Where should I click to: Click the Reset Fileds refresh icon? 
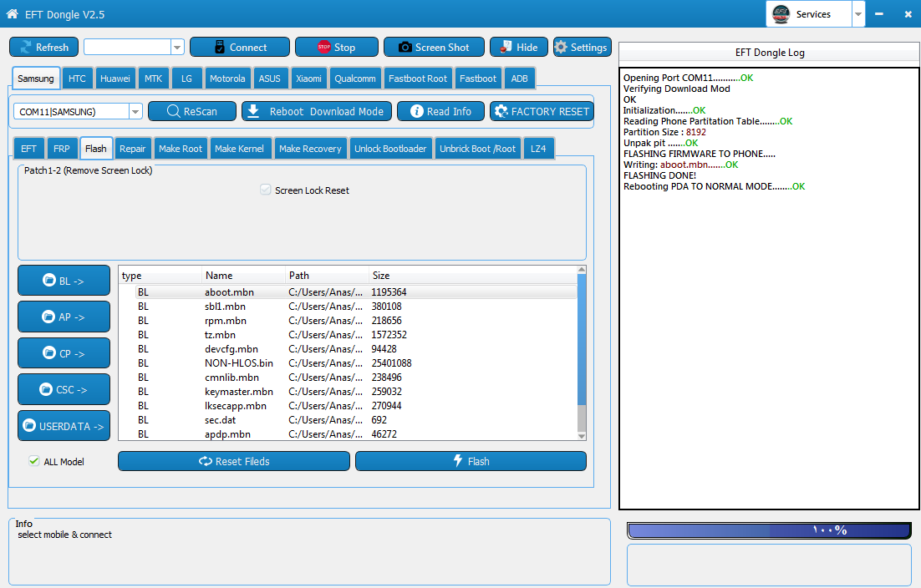(206, 461)
